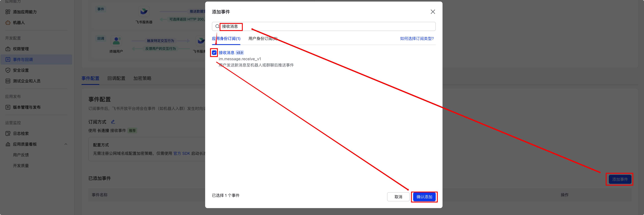Cancel the dialog via 取消
The height and width of the screenshot is (215, 644).
coord(398,197)
